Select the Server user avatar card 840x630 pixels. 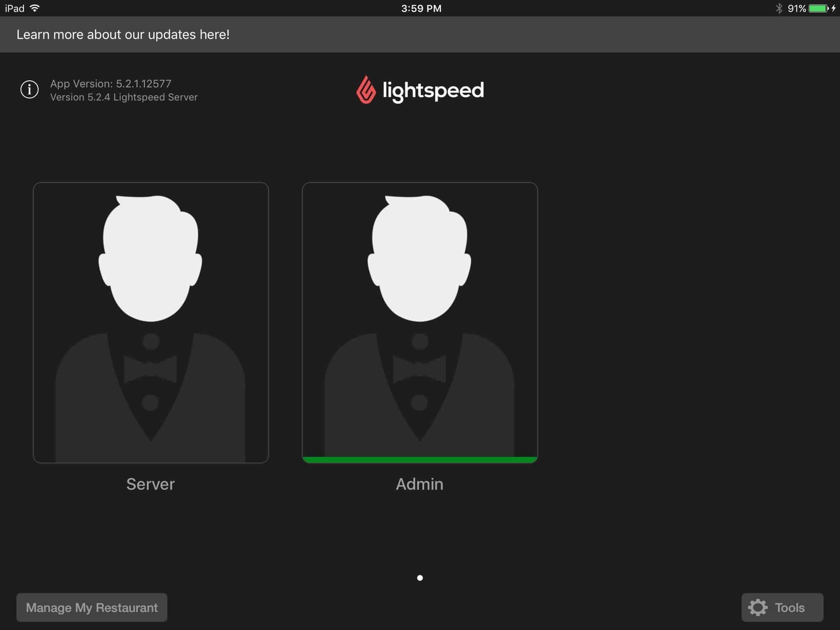151,323
